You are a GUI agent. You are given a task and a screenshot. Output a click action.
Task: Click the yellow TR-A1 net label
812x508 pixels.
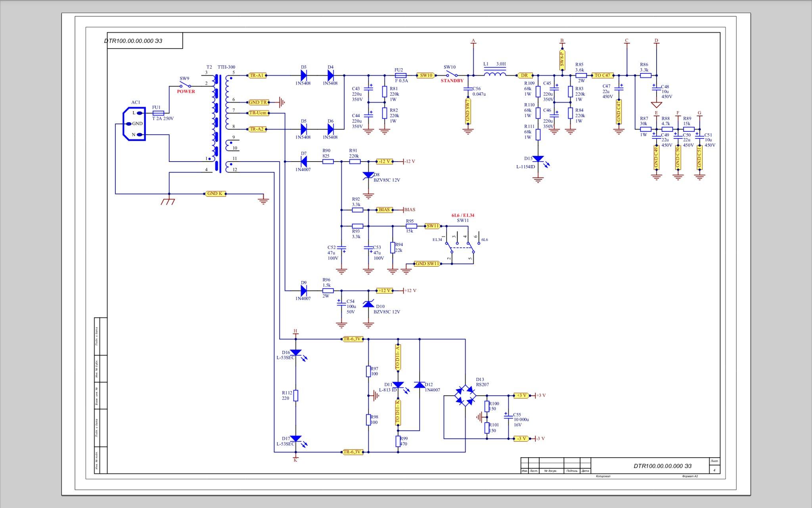[x=257, y=75]
